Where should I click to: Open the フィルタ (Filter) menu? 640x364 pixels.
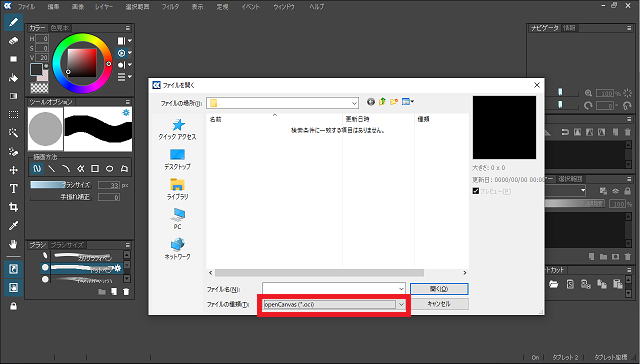point(170,7)
